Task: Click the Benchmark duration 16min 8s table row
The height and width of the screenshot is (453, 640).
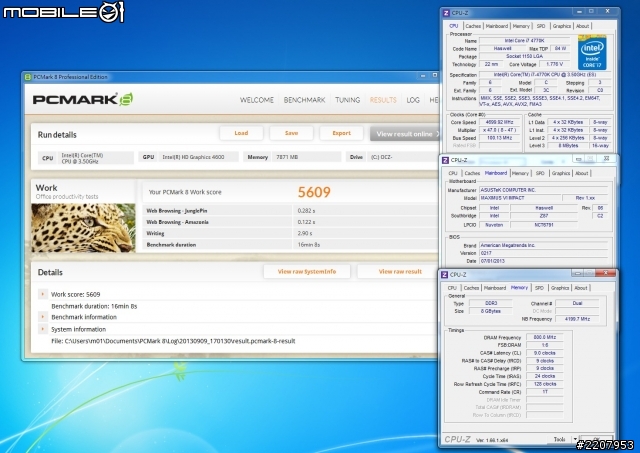Action: tap(291, 245)
